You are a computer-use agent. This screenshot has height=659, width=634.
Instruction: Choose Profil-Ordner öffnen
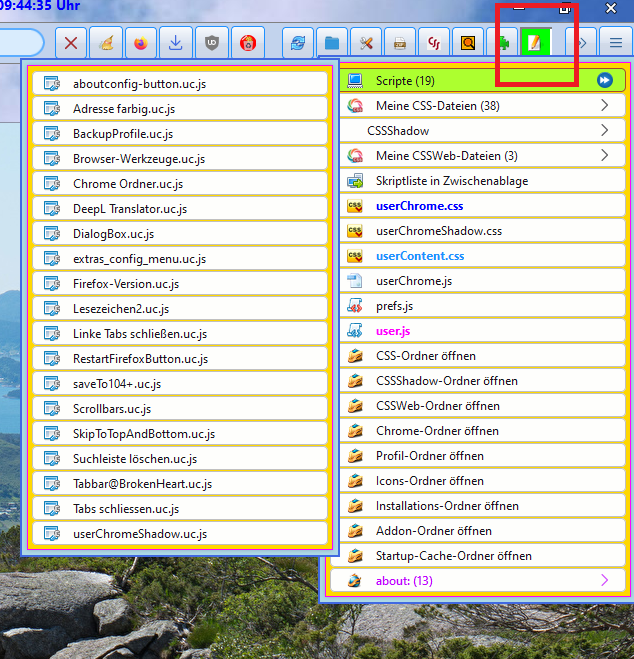click(x=430, y=456)
